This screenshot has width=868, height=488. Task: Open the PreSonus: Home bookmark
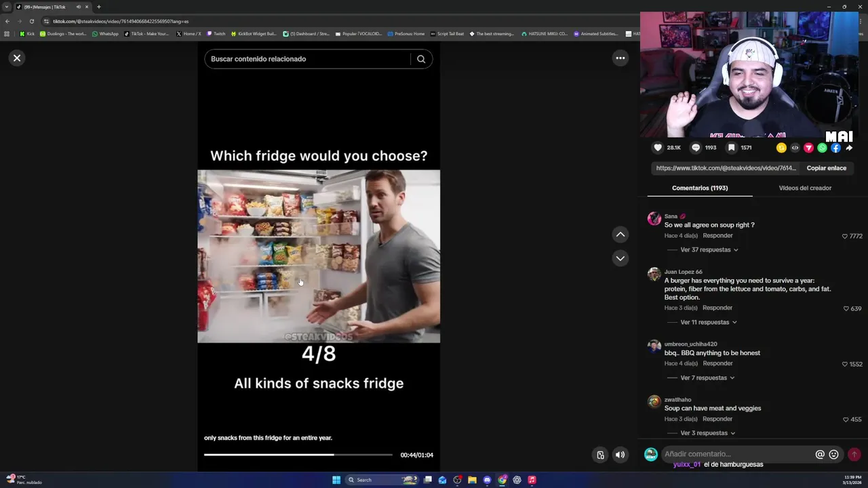[406, 33]
